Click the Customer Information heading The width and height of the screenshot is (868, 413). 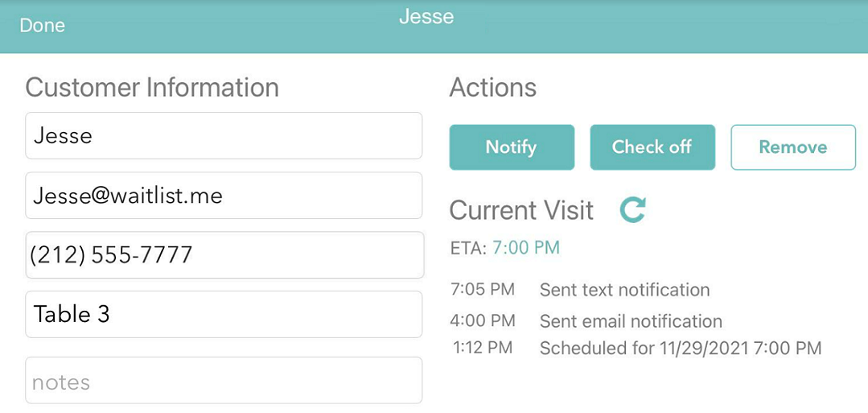tap(152, 88)
